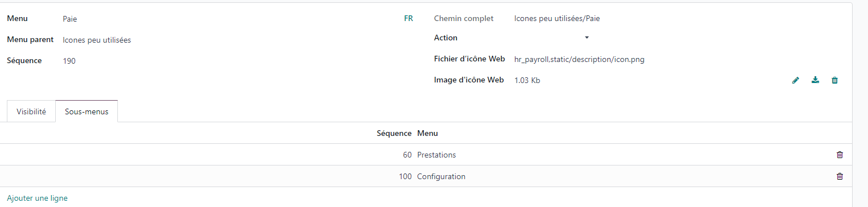Click sequence value 100 in Configuration row
The width and height of the screenshot is (868, 207).
click(405, 176)
